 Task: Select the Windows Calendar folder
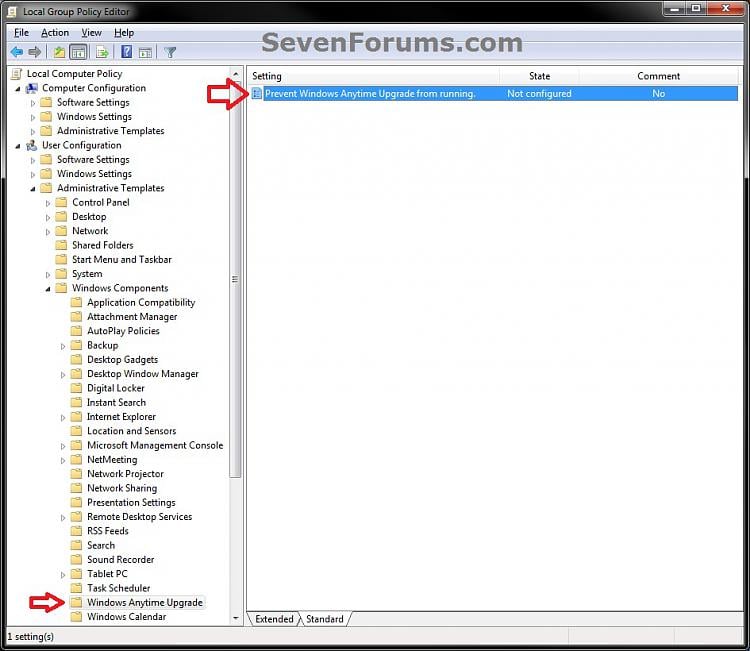pos(126,617)
